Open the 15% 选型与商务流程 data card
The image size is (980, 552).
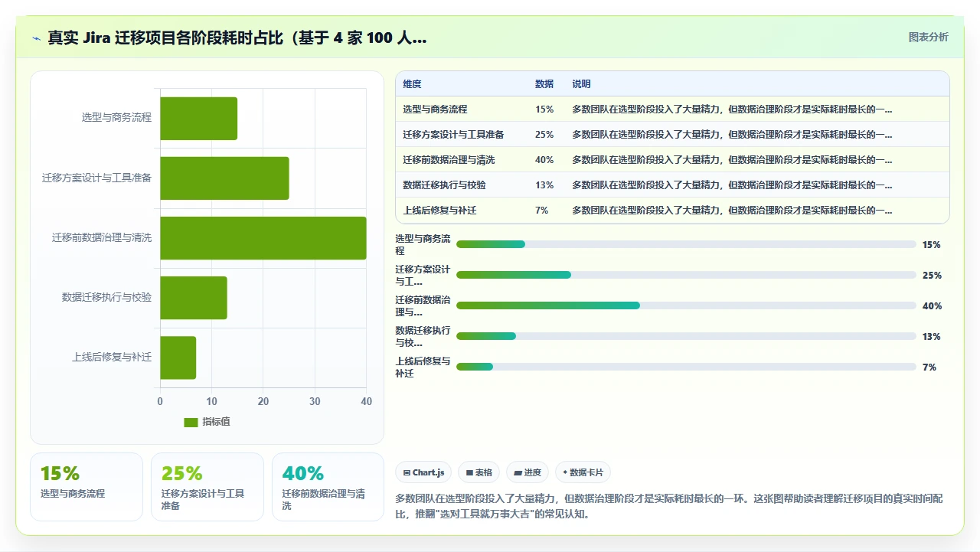tap(87, 487)
